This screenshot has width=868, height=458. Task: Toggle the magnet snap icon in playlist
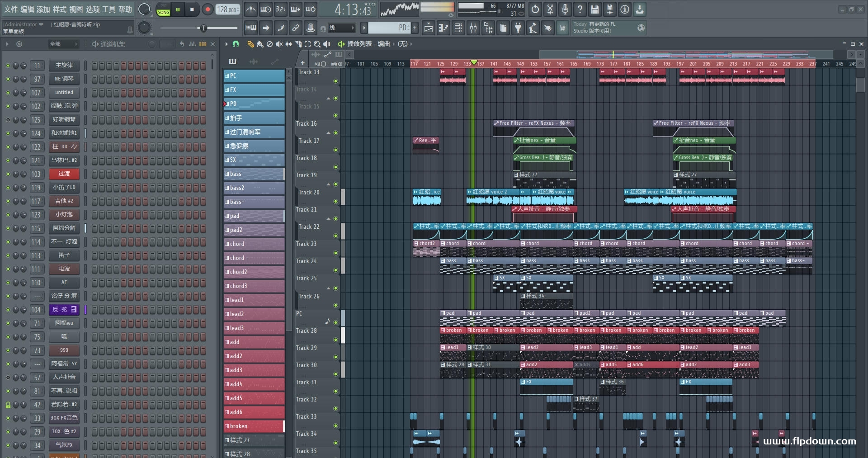(236, 44)
